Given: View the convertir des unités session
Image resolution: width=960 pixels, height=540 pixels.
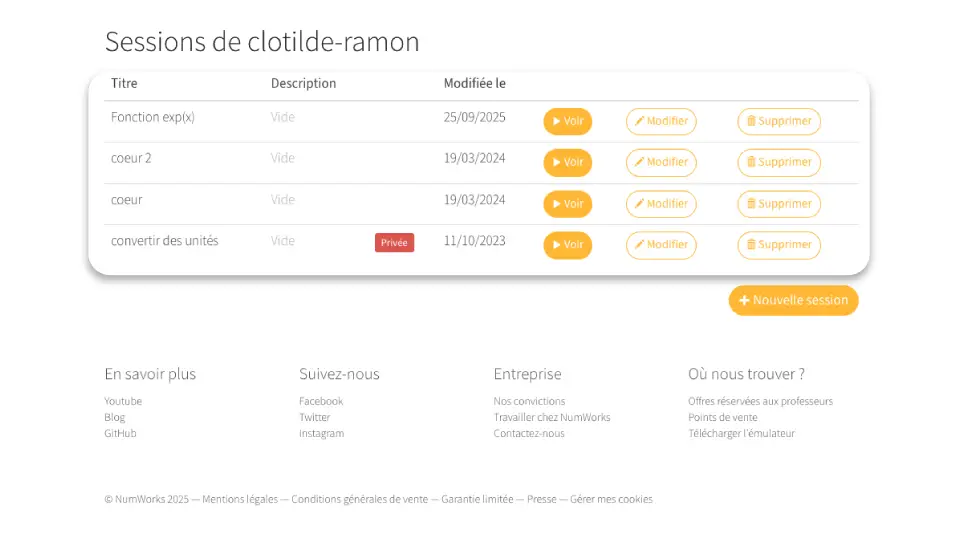Looking at the screenshot, I should point(568,245).
